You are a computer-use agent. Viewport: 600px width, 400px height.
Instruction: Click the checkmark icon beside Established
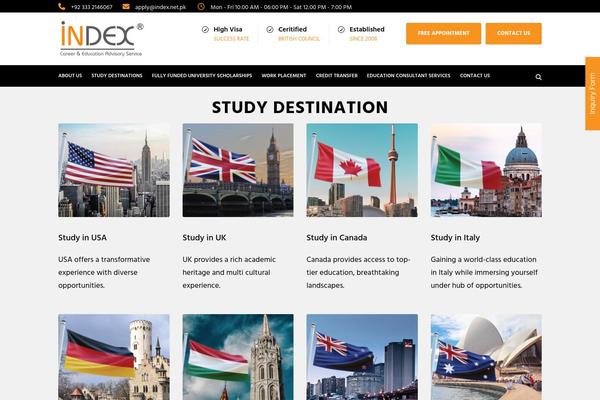(x=341, y=29)
